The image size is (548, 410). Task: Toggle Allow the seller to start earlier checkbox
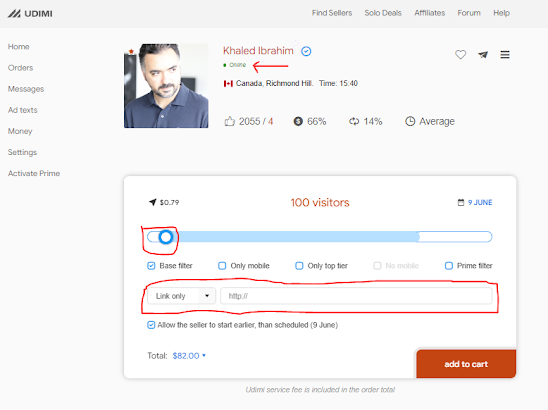tap(151, 325)
